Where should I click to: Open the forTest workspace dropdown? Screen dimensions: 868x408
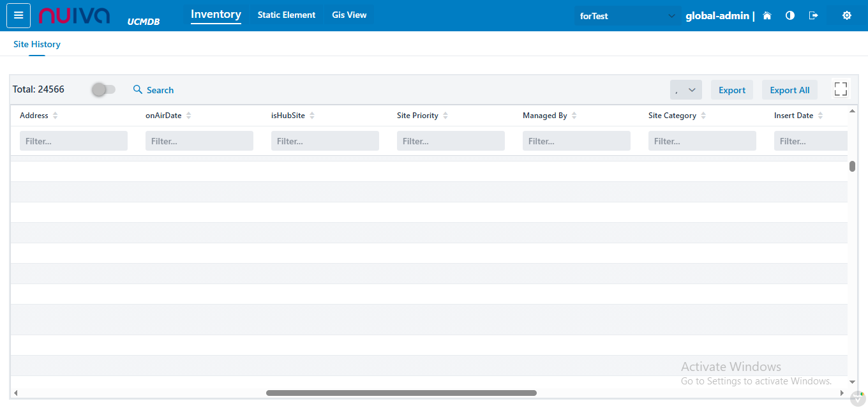[x=627, y=16]
